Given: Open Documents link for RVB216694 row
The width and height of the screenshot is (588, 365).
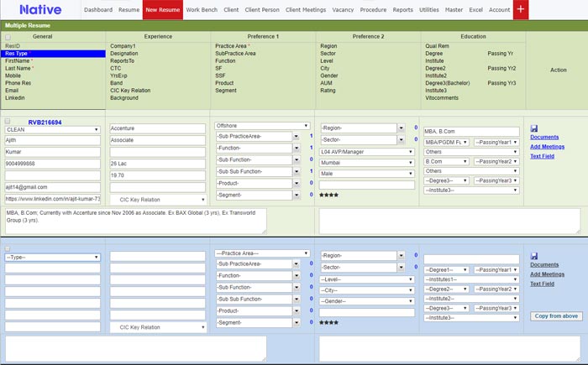Looking at the screenshot, I should coord(544,137).
